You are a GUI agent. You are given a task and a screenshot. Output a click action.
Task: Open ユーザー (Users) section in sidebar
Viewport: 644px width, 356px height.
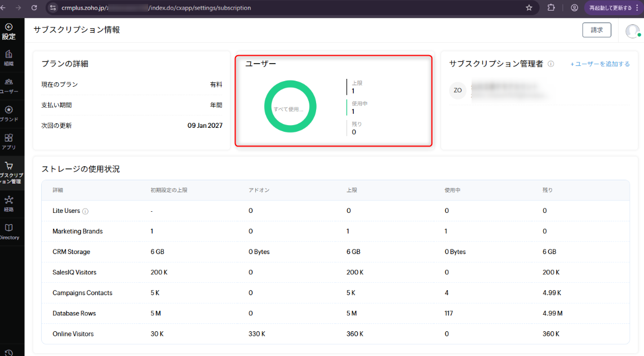pyautogui.click(x=9, y=85)
